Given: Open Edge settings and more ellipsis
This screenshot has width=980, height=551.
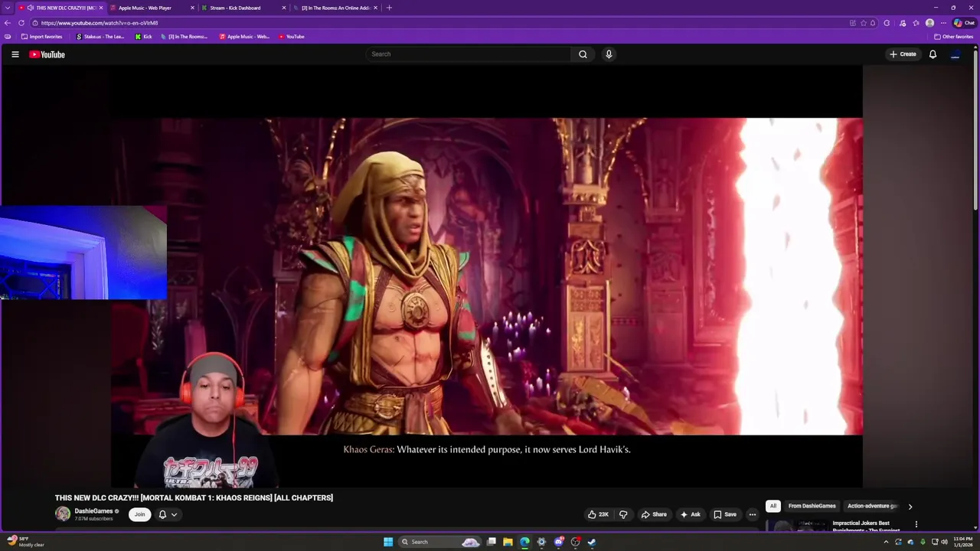Looking at the screenshot, I should (x=943, y=23).
